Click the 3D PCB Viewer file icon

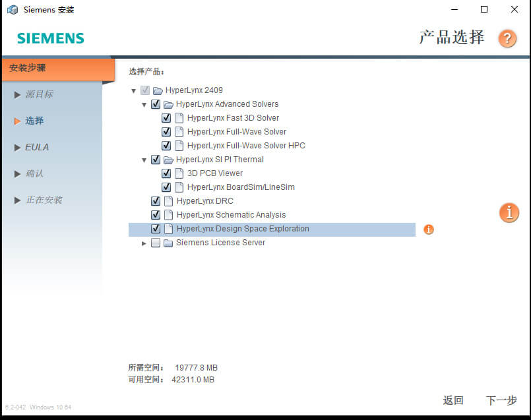coord(179,173)
